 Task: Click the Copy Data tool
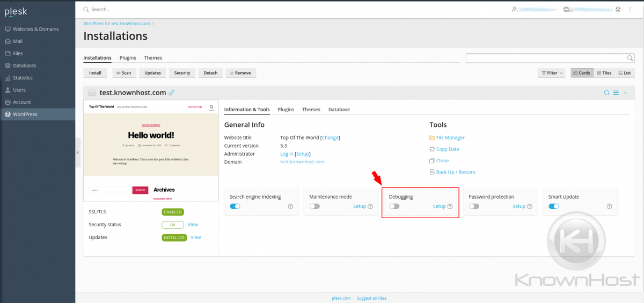[x=444, y=149]
